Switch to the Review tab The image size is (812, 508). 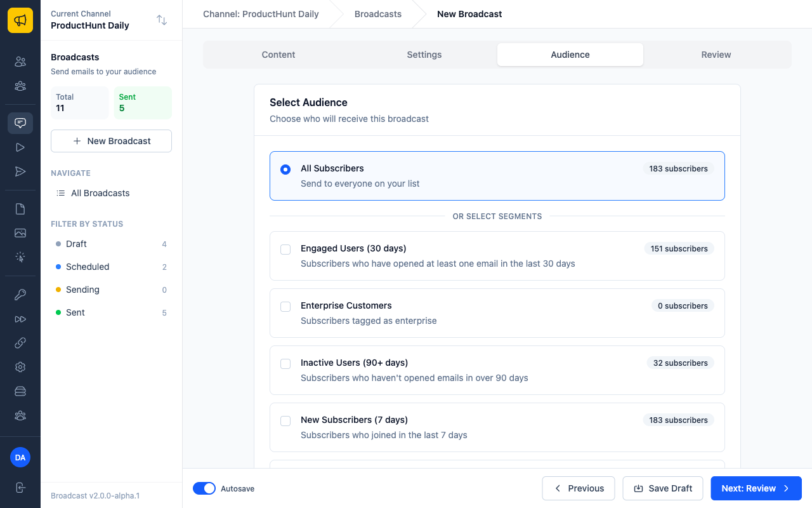pos(716,55)
